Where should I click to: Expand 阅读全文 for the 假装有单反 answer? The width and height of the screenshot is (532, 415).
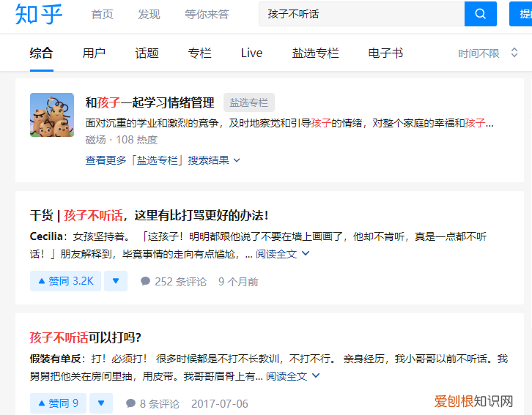(292, 376)
